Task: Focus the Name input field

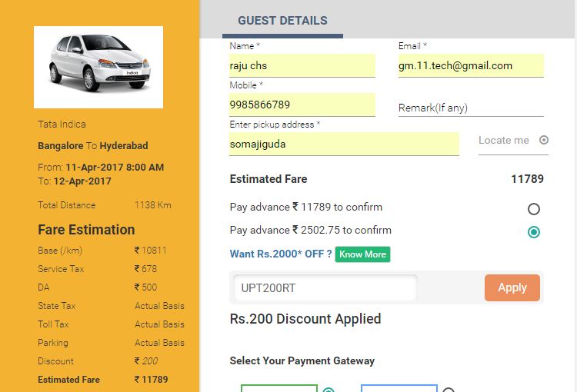Action: (302, 66)
